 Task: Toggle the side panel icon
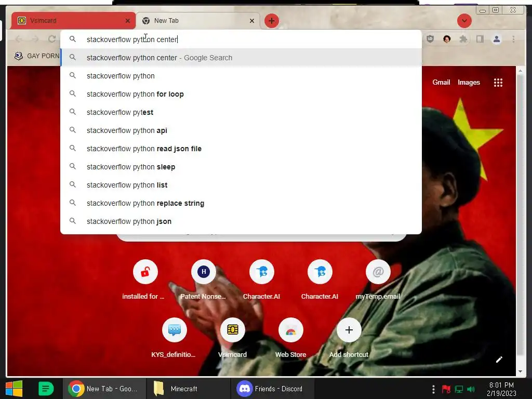(x=480, y=39)
